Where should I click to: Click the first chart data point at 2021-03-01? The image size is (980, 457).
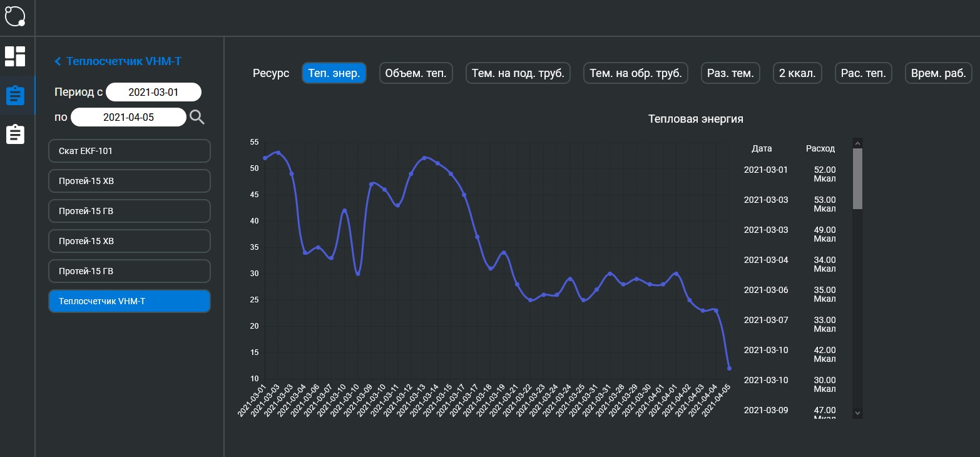pyautogui.click(x=265, y=158)
